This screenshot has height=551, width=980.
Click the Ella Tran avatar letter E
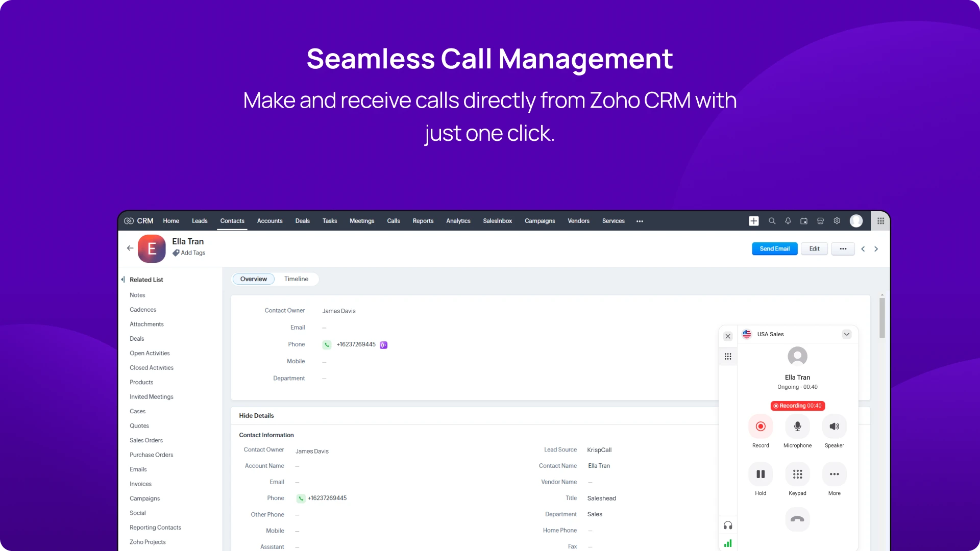[x=152, y=248]
